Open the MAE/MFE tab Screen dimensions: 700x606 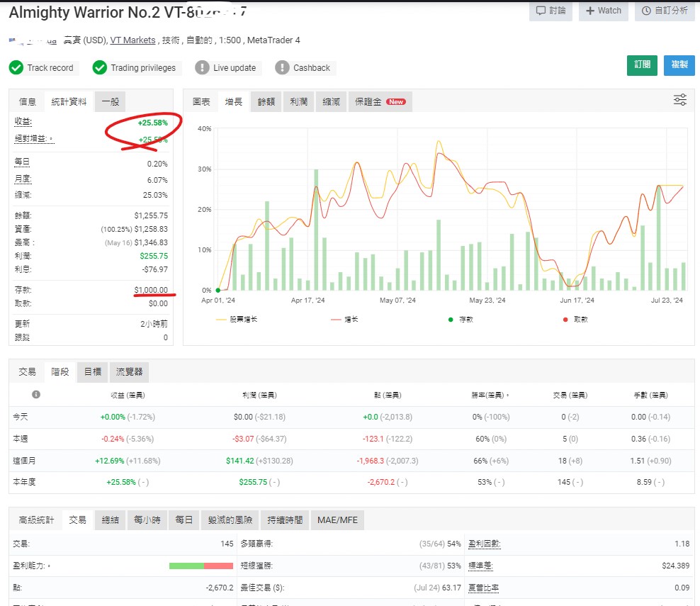(x=337, y=520)
